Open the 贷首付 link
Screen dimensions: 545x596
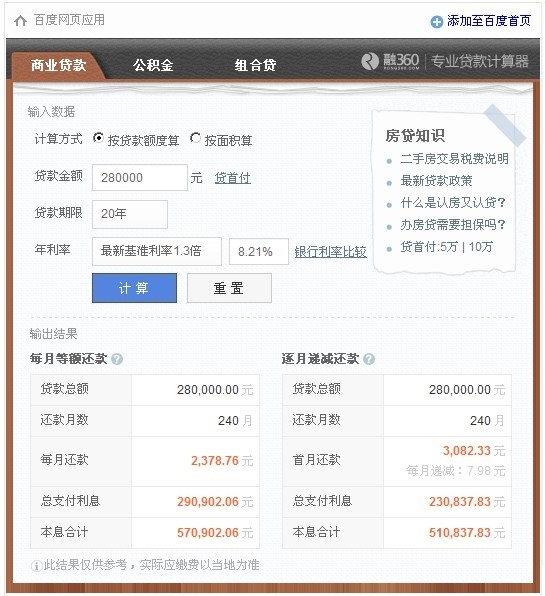233,178
